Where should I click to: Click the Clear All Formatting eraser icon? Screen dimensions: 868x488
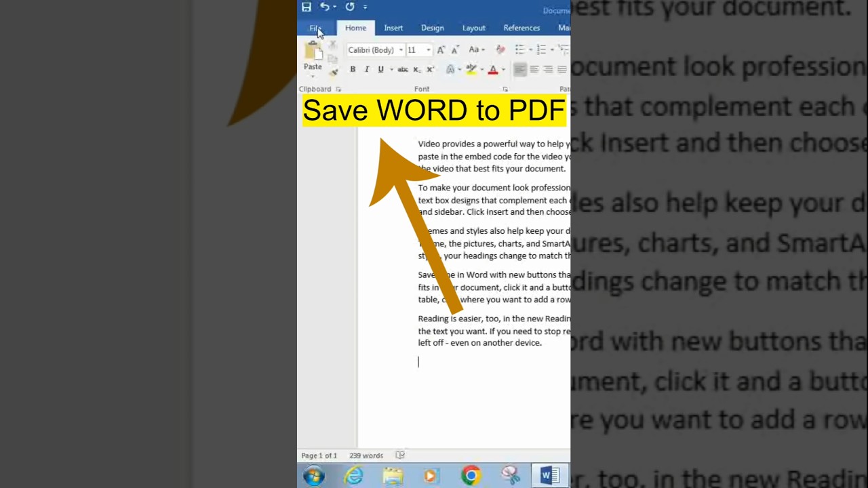coord(500,49)
